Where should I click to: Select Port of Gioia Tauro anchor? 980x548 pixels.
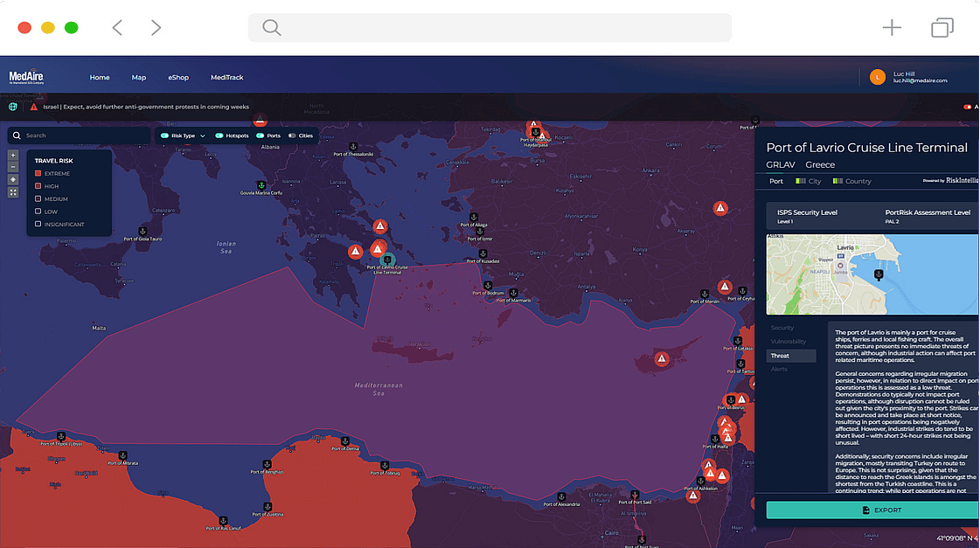coord(142,232)
